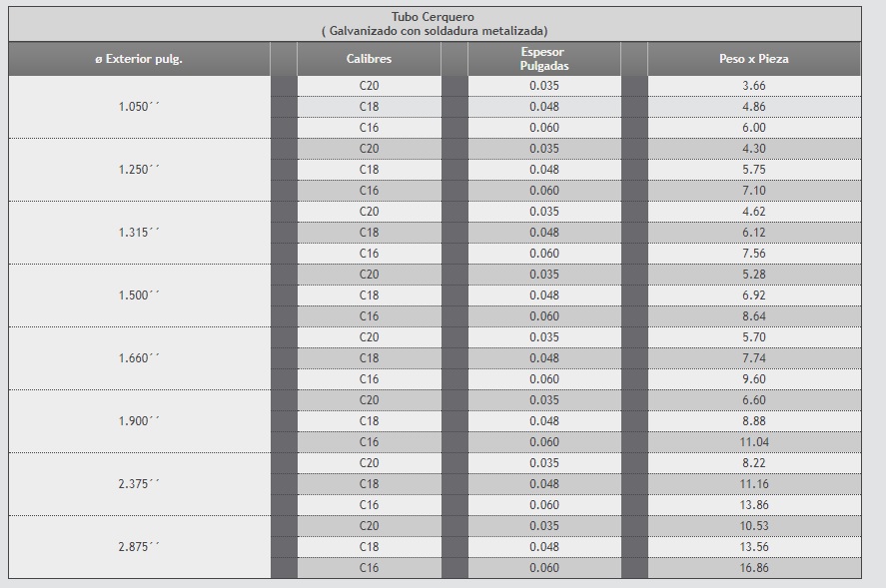The height and width of the screenshot is (588, 886).
Task: Select the 1.500´´ diameter cell
Action: coord(139,295)
